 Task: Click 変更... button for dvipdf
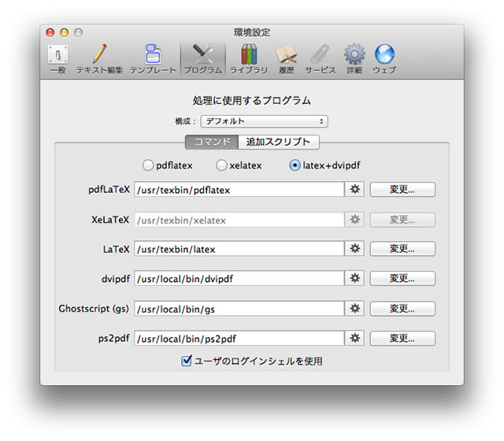(x=402, y=278)
